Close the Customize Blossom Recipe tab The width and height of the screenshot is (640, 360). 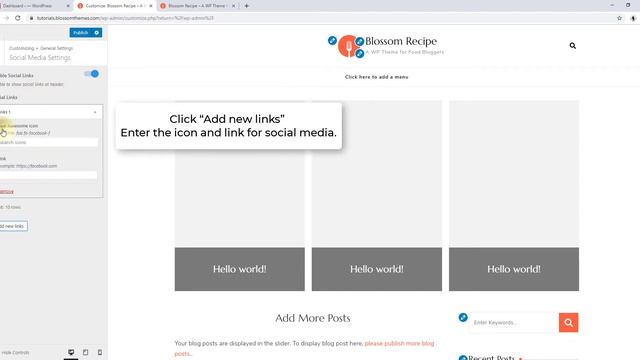pos(151,6)
